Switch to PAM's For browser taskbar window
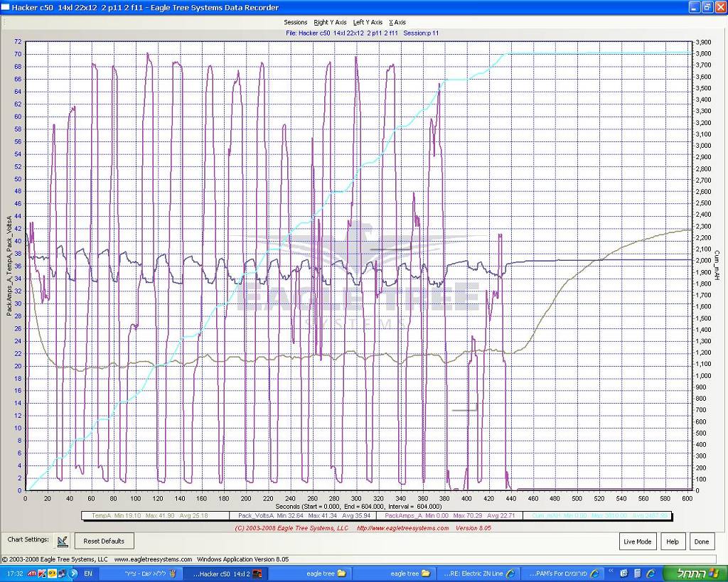728x582 pixels. [x=562, y=573]
